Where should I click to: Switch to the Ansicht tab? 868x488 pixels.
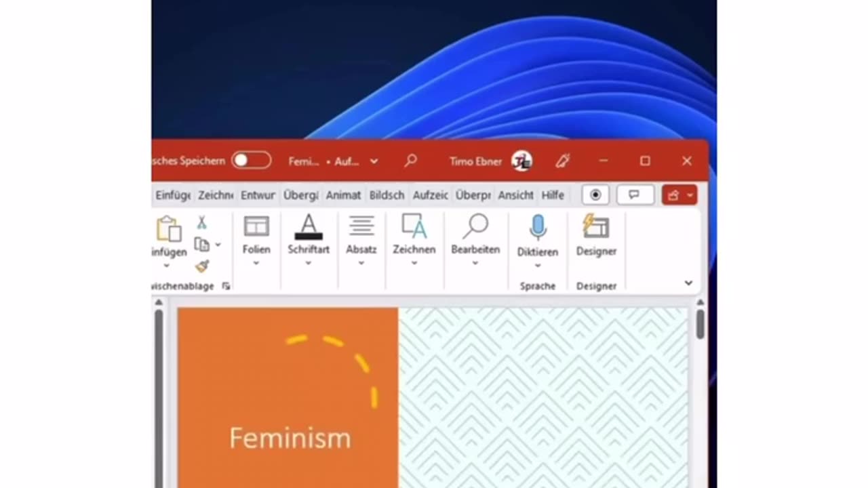pos(515,195)
